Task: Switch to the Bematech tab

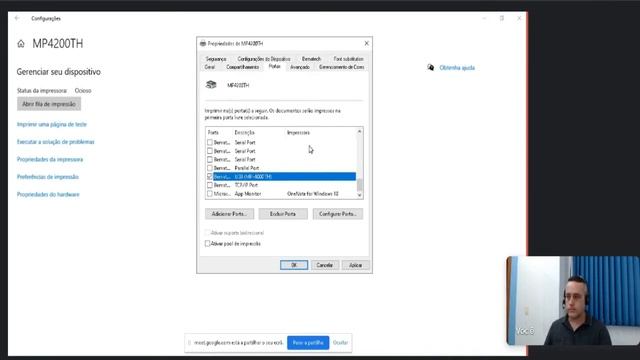Action: [x=311, y=59]
